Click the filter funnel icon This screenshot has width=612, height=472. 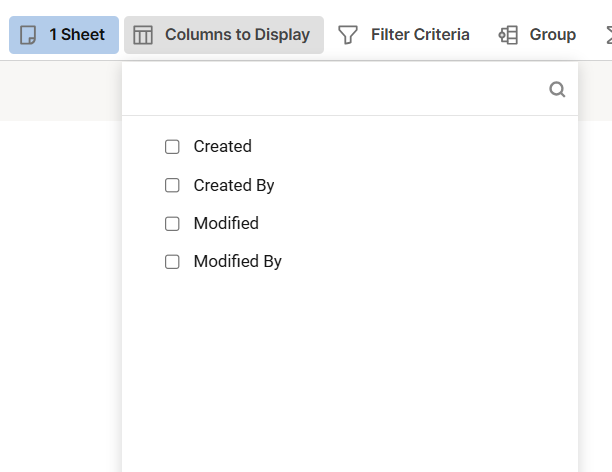[x=347, y=35]
